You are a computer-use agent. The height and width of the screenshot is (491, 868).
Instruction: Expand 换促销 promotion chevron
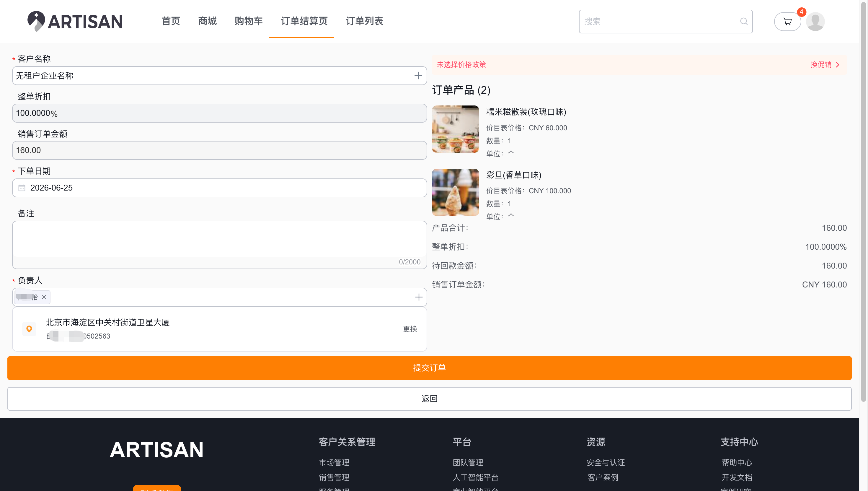[837, 65]
